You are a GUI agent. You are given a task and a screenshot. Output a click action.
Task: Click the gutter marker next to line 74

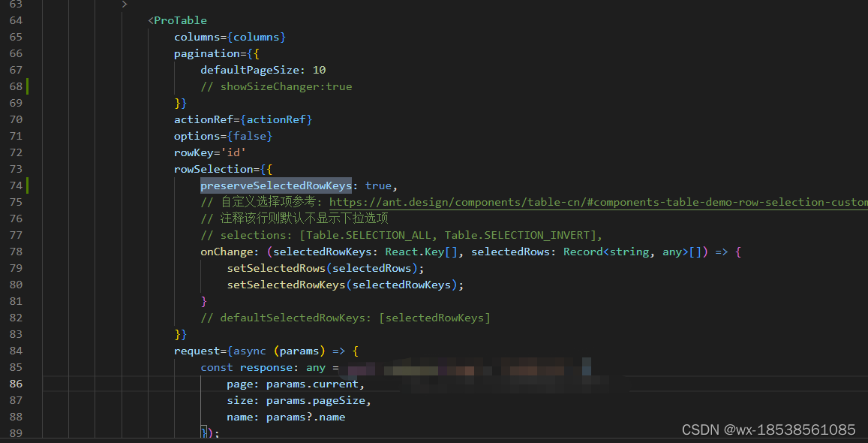(x=27, y=185)
